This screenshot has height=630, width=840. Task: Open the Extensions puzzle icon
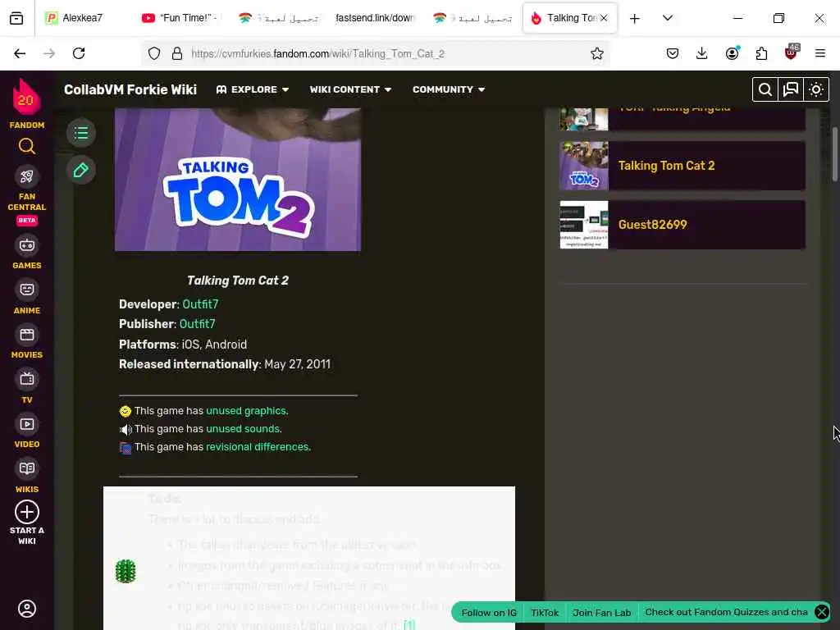[x=761, y=53]
